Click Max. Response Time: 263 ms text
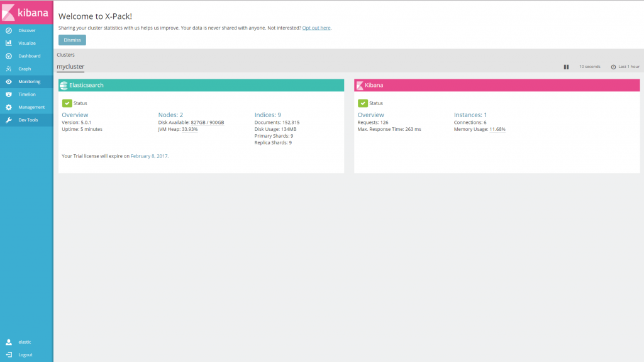The width and height of the screenshot is (644, 362). coord(389,129)
